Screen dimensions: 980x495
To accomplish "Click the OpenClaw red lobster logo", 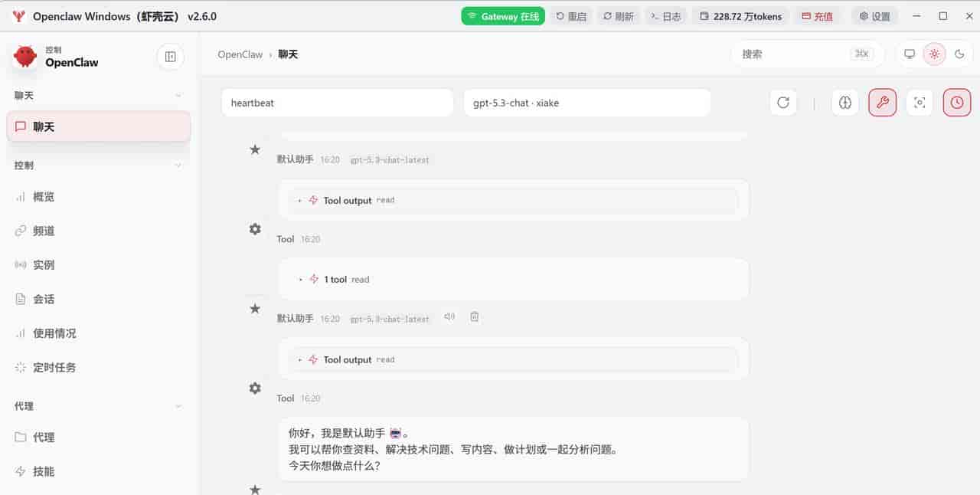I will pyautogui.click(x=25, y=57).
